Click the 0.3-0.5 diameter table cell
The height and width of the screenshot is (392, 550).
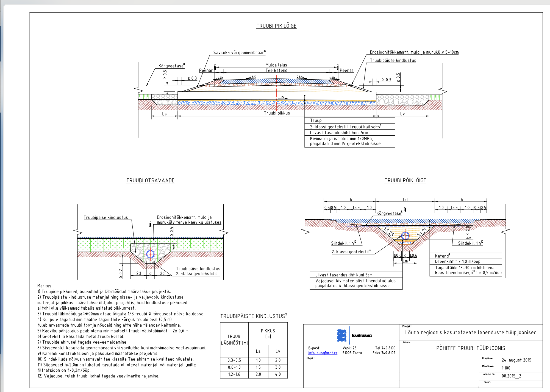click(234, 360)
